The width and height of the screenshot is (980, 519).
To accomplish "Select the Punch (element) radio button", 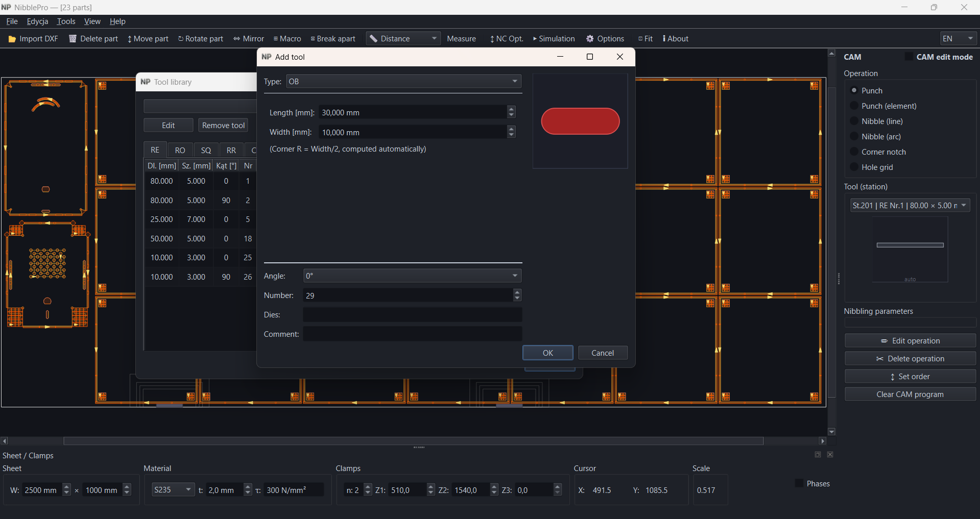I will click(854, 106).
